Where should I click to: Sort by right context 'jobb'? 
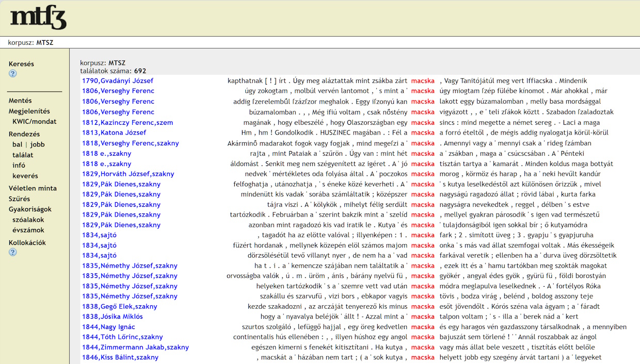[x=38, y=144]
